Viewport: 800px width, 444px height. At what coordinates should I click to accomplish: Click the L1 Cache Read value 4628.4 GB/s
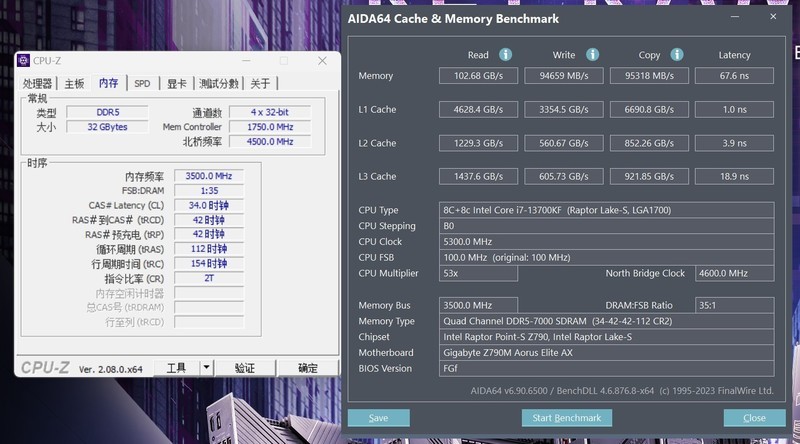click(479, 109)
